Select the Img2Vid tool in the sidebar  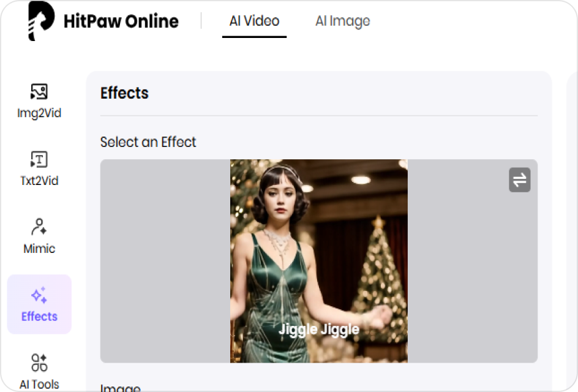(39, 101)
